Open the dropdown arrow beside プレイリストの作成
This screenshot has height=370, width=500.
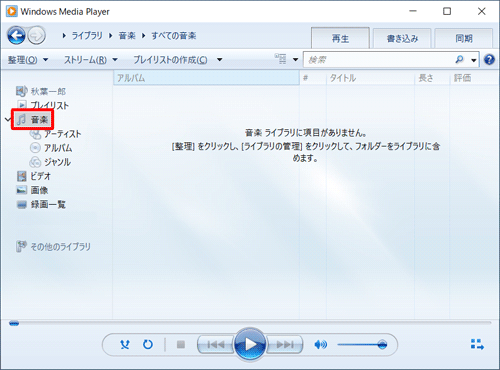[x=219, y=60]
